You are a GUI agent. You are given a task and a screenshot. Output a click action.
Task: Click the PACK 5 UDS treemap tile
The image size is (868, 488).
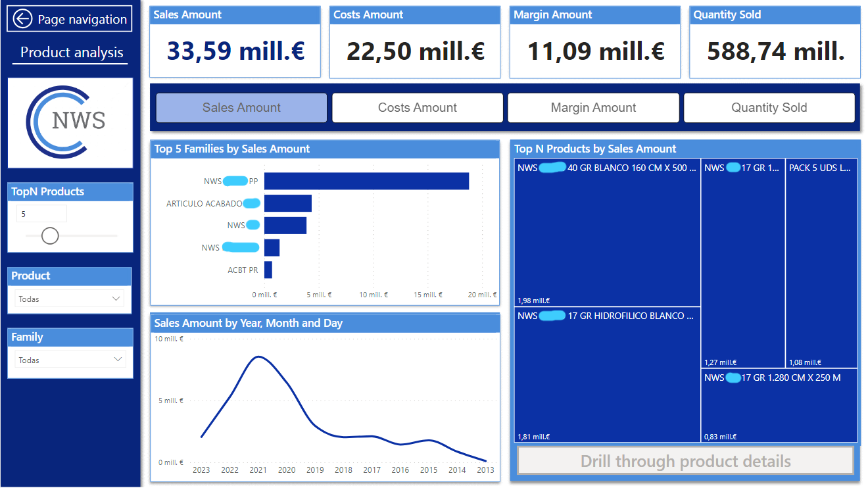(821, 263)
